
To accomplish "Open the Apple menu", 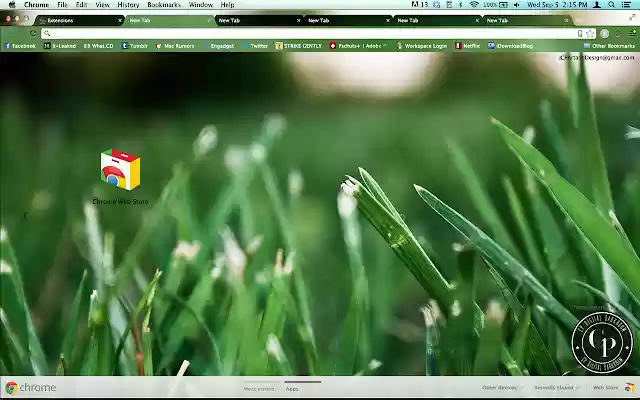I will (12, 4).
